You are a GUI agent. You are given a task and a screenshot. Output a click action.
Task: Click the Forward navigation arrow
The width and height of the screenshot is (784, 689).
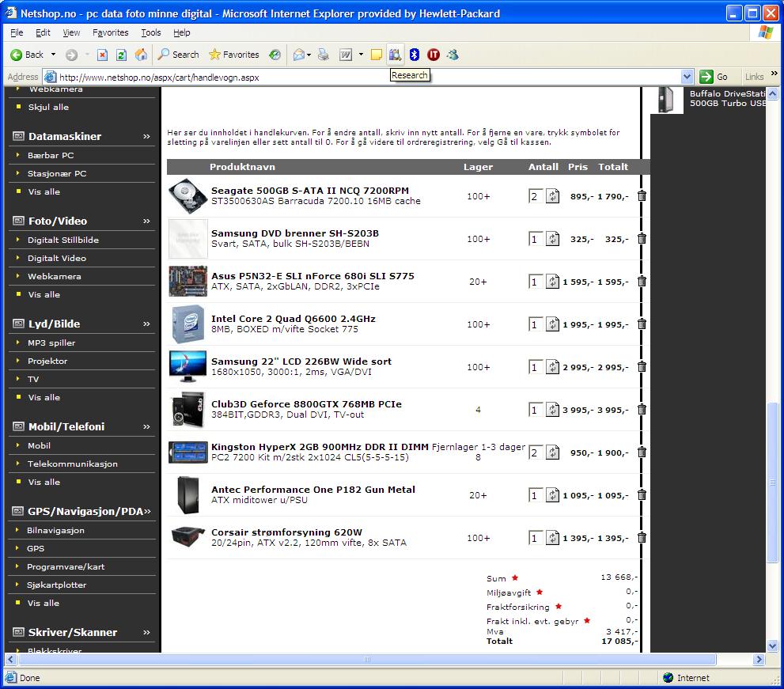coord(71,55)
